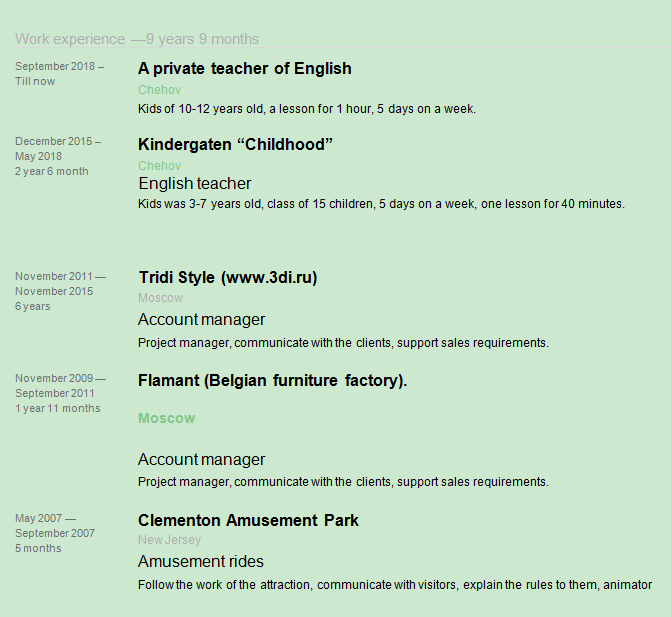Click Moscow under Tridi Style
The width and height of the screenshot is (671, 617).
point(160,298)
